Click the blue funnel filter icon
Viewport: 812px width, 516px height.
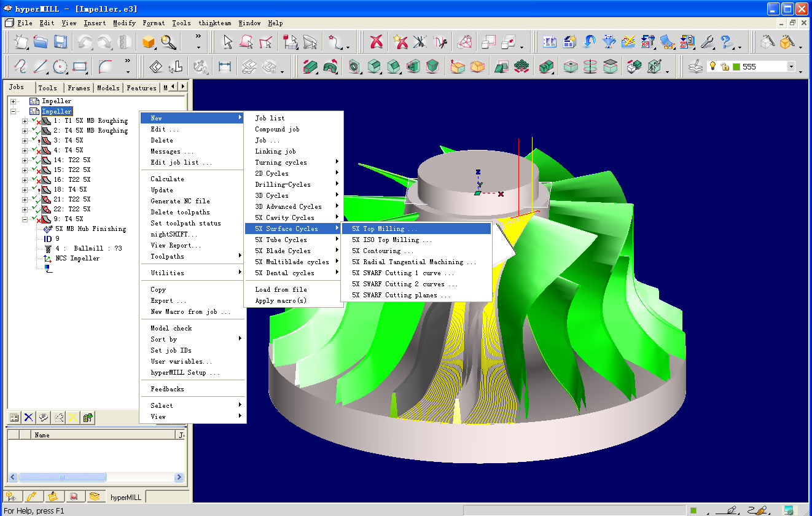click(609, 42)
